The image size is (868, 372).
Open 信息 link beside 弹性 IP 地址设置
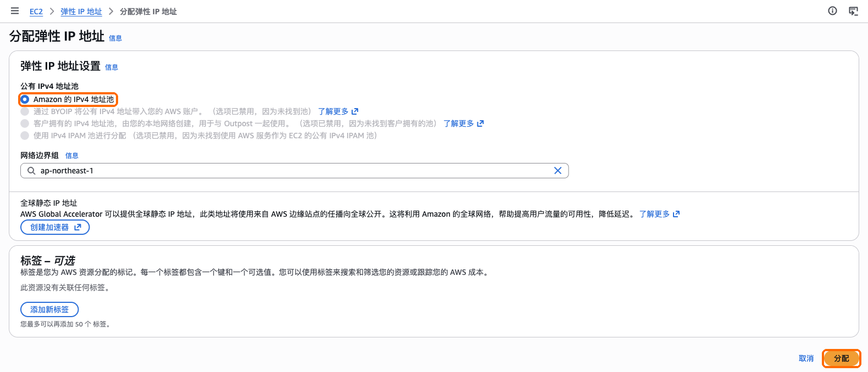tap(112, 67)
